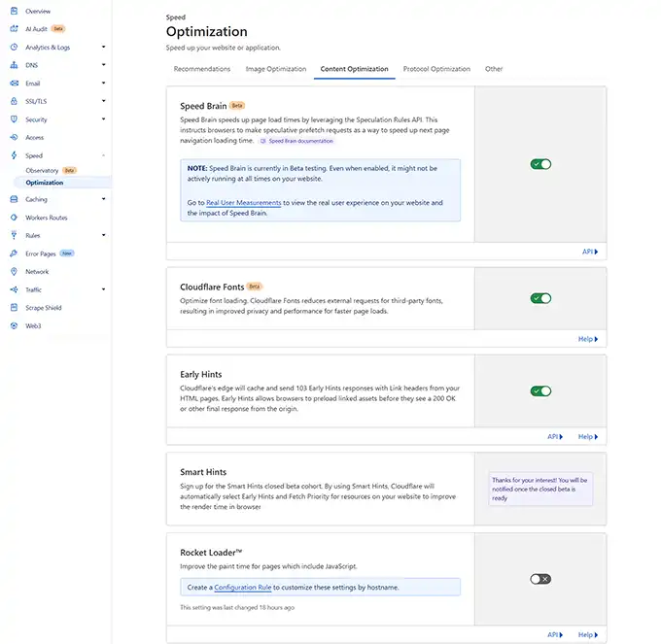Image resolution: width=661 pixels, height=644 pixels.
Task: Click the Access icon
Action: click(14, 137)
